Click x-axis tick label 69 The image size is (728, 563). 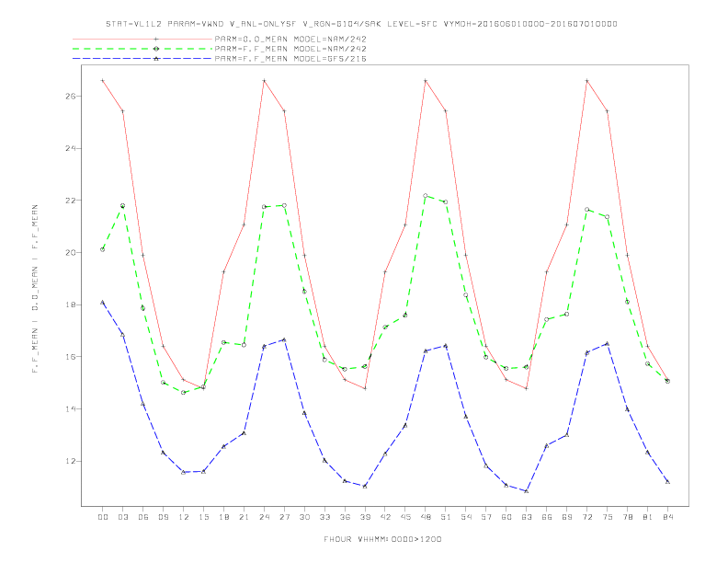click(567, 517)
